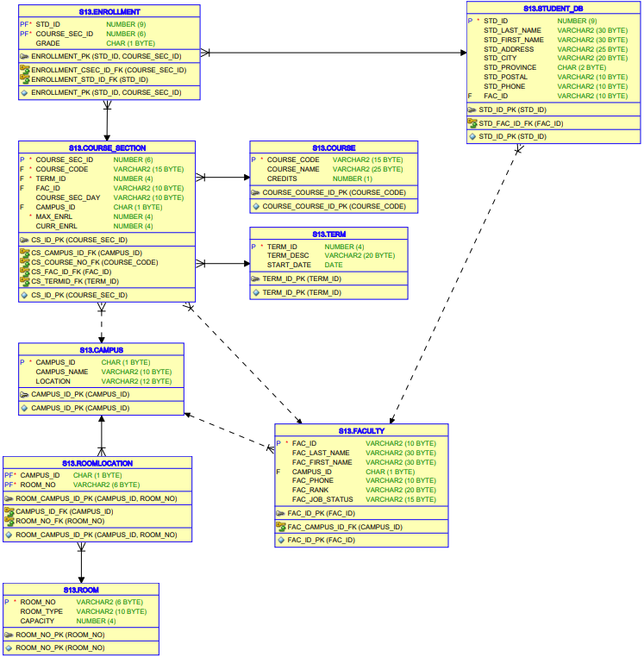Click the diamond index icon beside STD_ID_PK

(x=472, y=136)
